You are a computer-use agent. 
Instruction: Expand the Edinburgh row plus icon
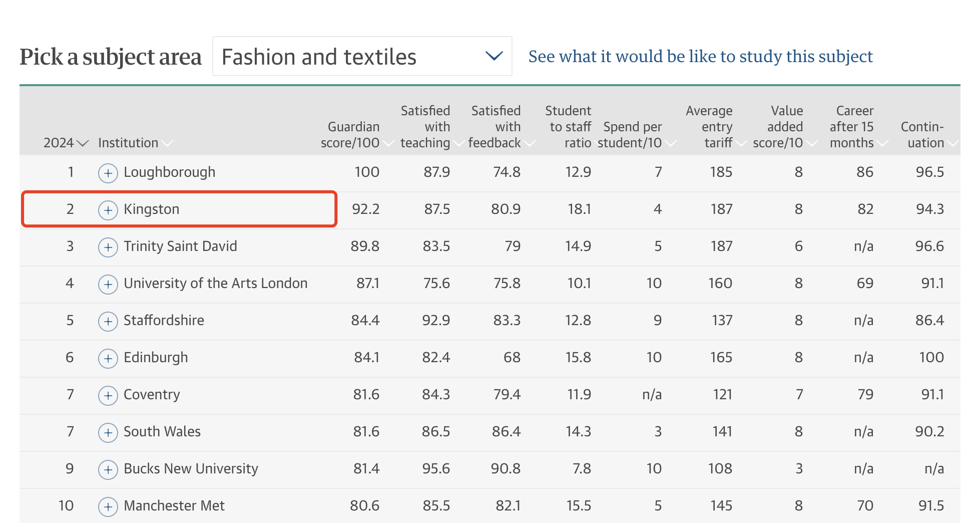108,359
